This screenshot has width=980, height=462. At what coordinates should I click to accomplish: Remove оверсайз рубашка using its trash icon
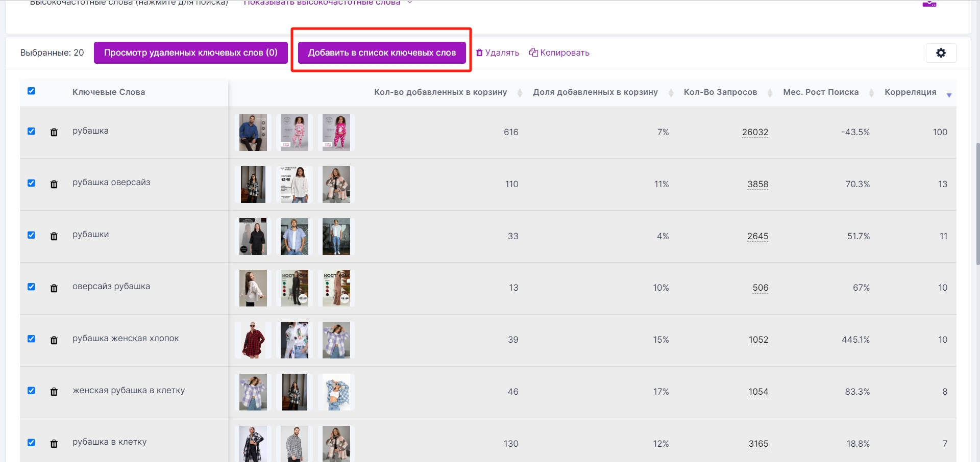pos(54,289)
